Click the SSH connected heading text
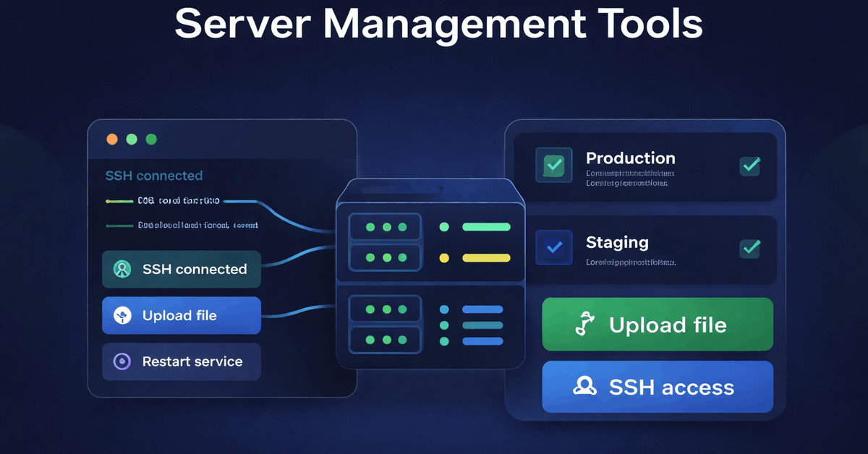 [x=154, y=176]
